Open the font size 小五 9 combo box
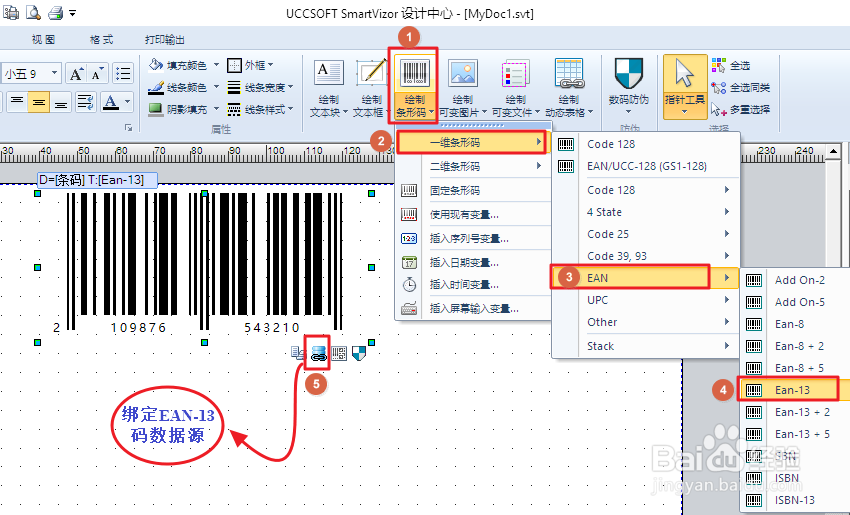Viewport: 850px width, 515px height. pos(31,74)
